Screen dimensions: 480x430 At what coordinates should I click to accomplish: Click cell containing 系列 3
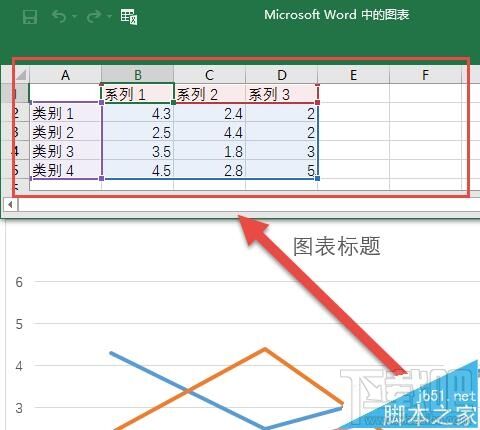coord(282,94)
